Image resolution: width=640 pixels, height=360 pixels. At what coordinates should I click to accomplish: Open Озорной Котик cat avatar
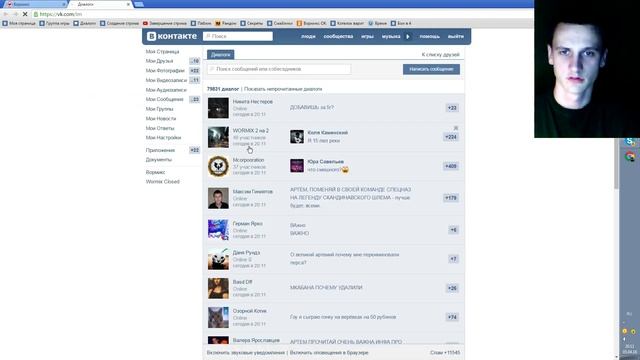click(218, 317)
